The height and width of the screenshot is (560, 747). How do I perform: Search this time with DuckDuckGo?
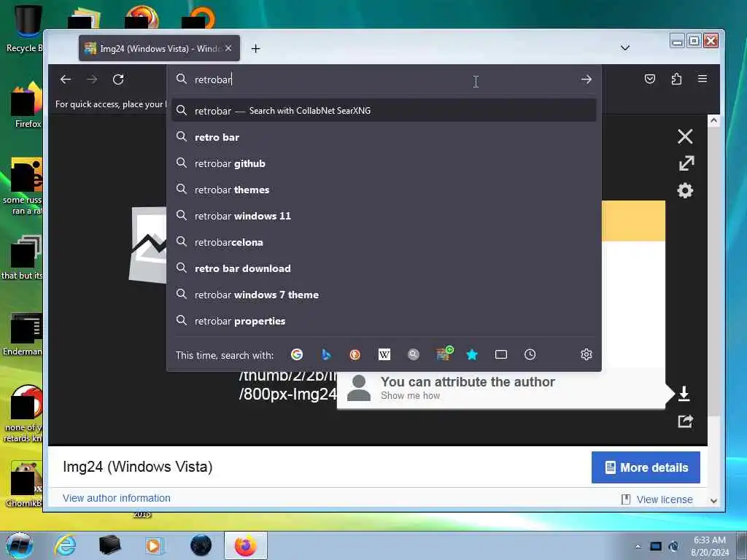pos(355,354)
